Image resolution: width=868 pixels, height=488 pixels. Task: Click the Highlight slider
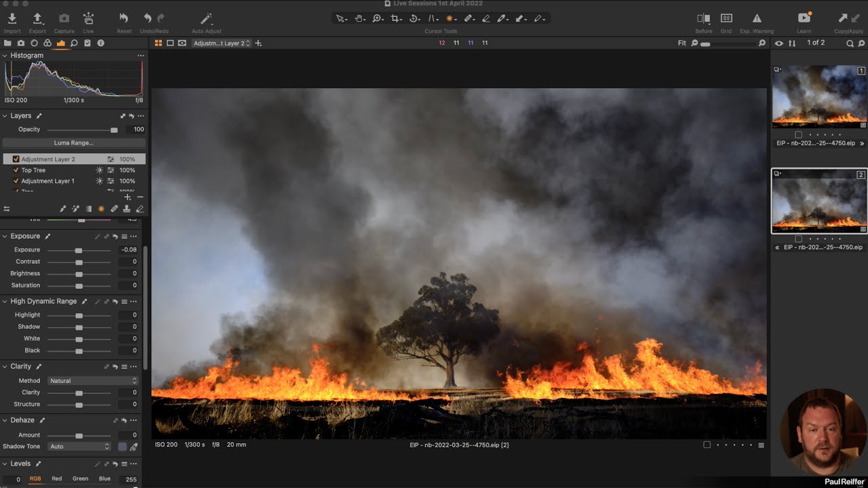[79, 315]
